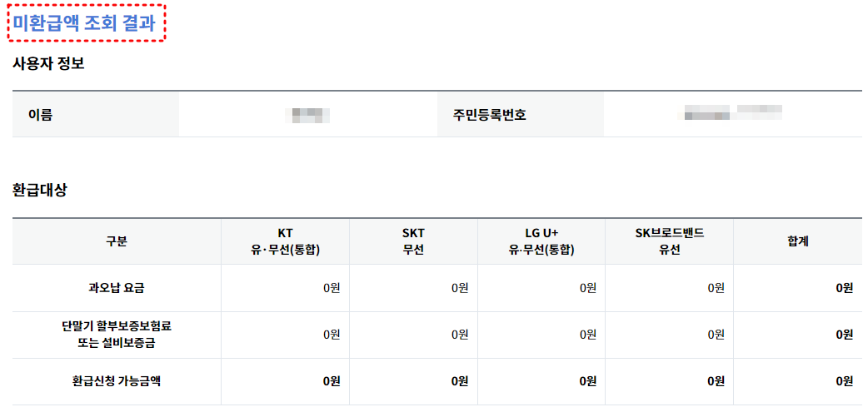Click 합계 total in 환급신청 가능금액 row
The width and height of the screenshot is (868, 412).
[x=844, y=381]
